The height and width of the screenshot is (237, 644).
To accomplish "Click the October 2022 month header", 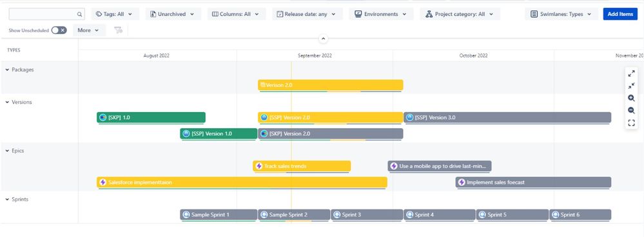I will pyautogui.click(x=474, y=56).
